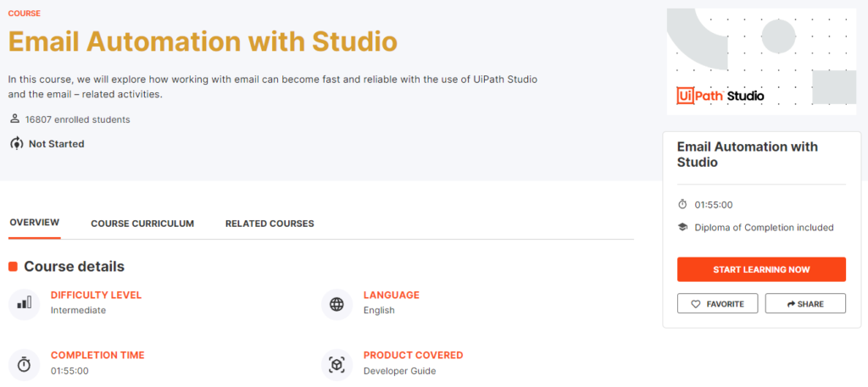This screenshot has height=387, width=868.
Task: Click the difficulty level bar chart icon
Action: click(x=25, y=302)
